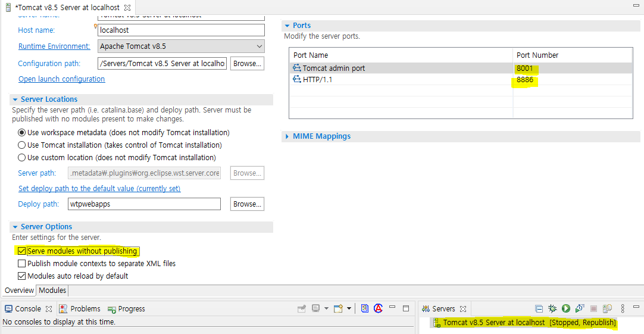Viewport: 644px width, 334px height.
Task: Click the HTTP/1.1 port row icon
Action: 296,79
